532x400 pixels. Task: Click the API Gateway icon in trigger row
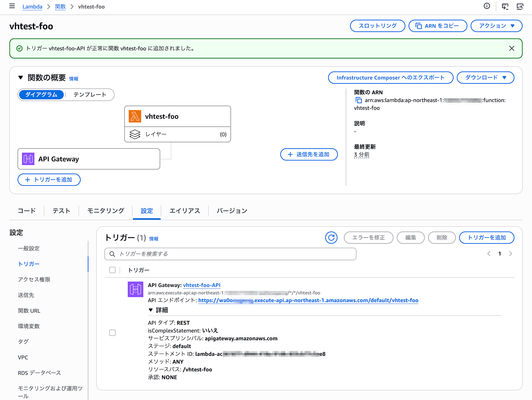pos(135,289)
